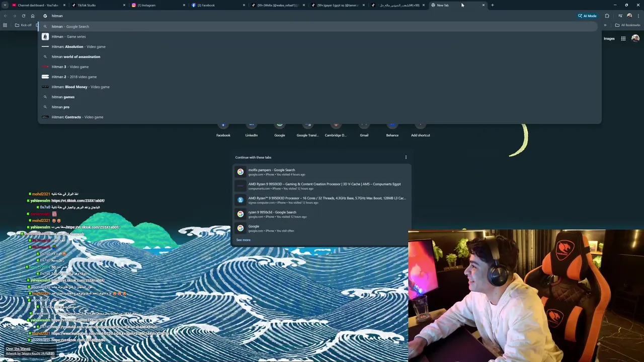Close the New Tab tab
Viewport: 644px width, 362px height.
pyautogui.click(x=484, y=5)
